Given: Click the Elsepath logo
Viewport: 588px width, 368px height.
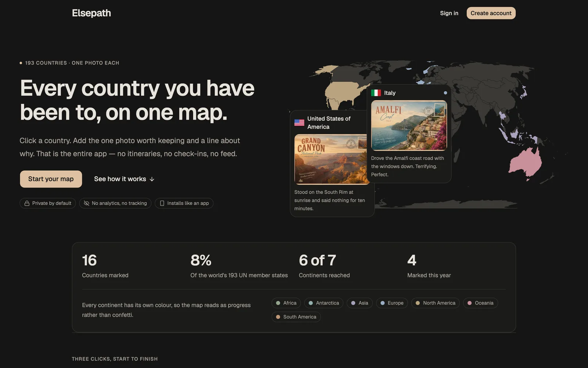Looking at the screenshot, I should click(x=91, y=13).
